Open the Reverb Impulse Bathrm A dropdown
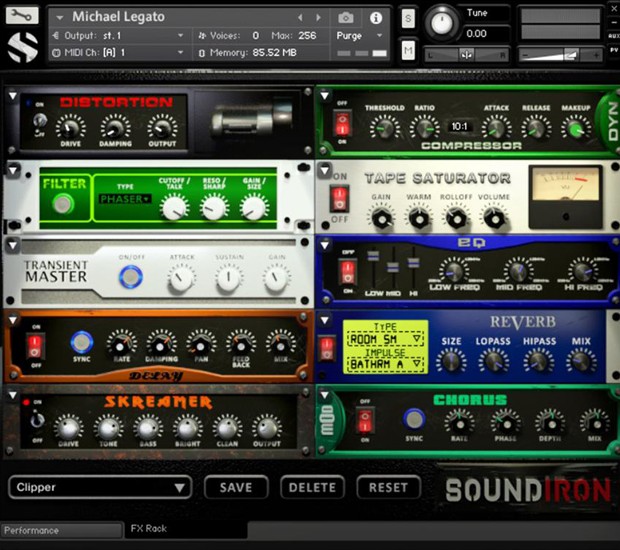 [385, 364]
